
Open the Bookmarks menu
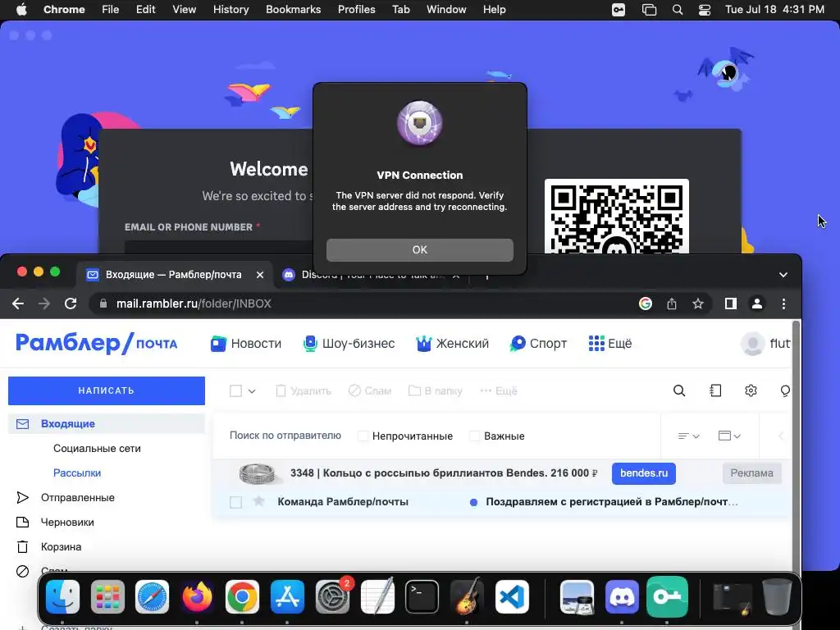pos(293,10)
